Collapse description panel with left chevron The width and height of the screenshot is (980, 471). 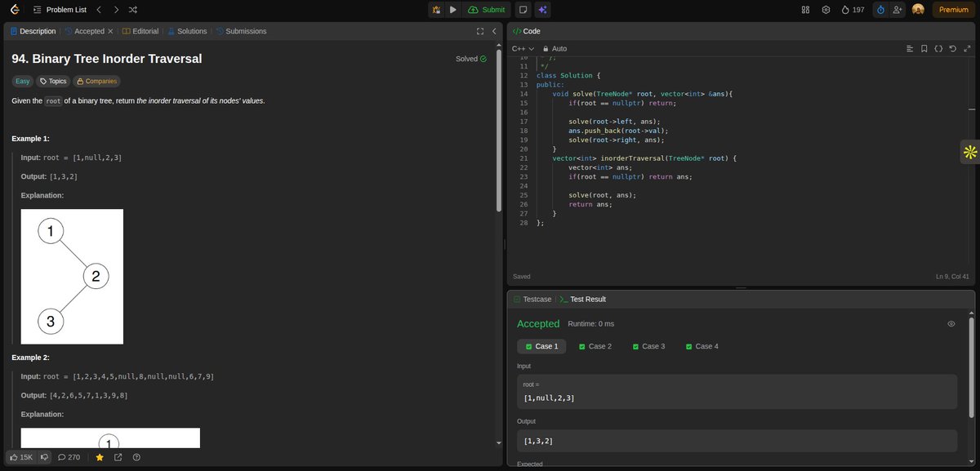494,31
